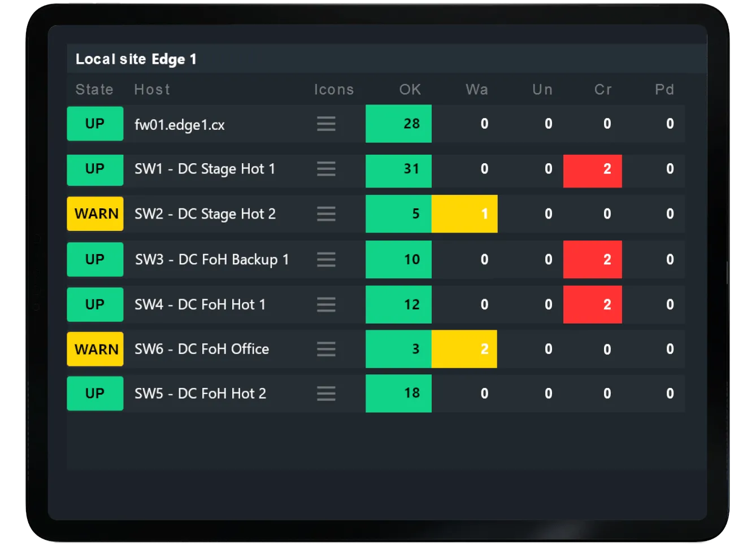Show the 1 warning service on SW2
756x546 pixels.
[x=464, y=213]
